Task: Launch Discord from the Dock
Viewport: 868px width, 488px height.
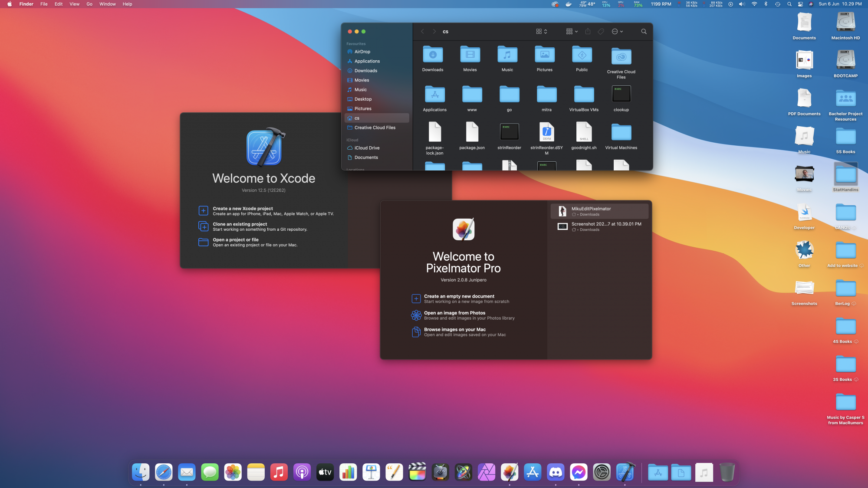Action: (x=556, y=472)
